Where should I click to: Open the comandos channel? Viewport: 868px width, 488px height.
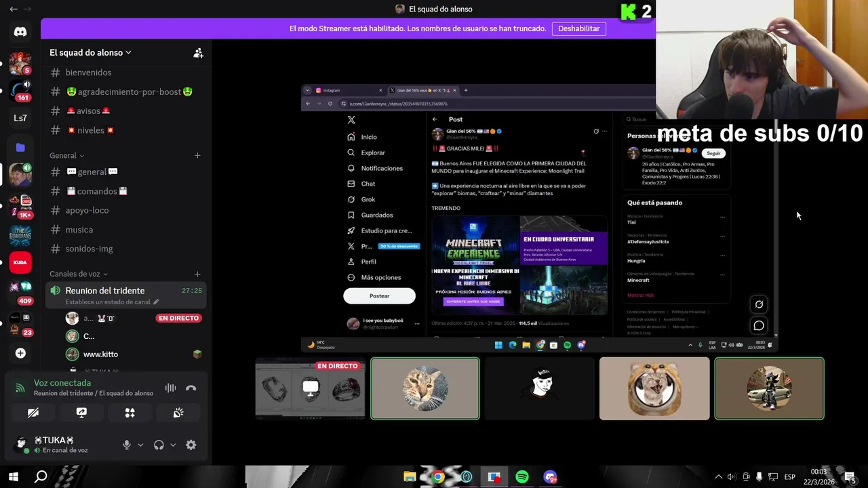(126, 191)
